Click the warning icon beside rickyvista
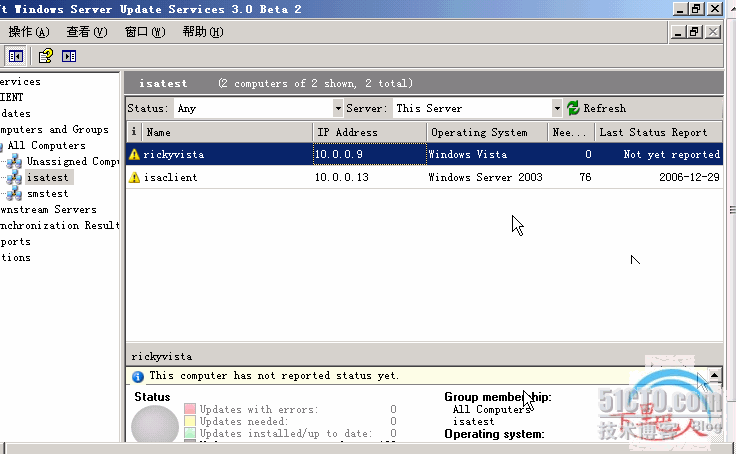The width and height of the screenshot is (736, 454). [x=134, y=154]
